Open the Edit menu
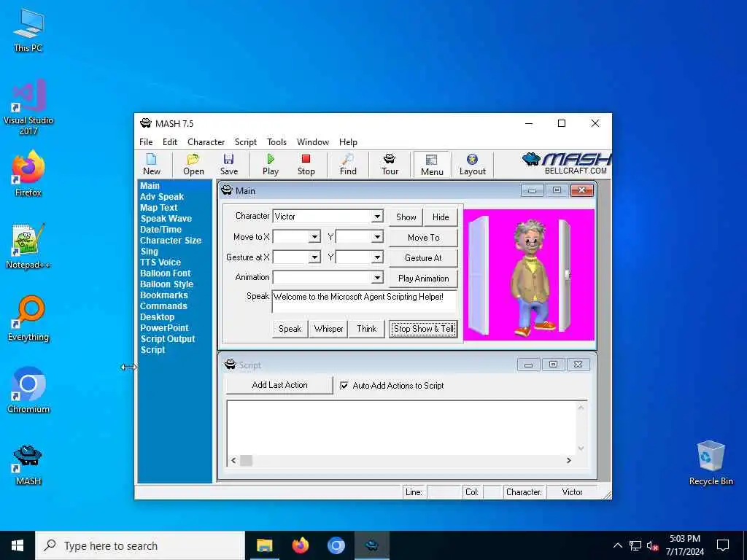Screen dimensions: 747x560 point(169,142)
